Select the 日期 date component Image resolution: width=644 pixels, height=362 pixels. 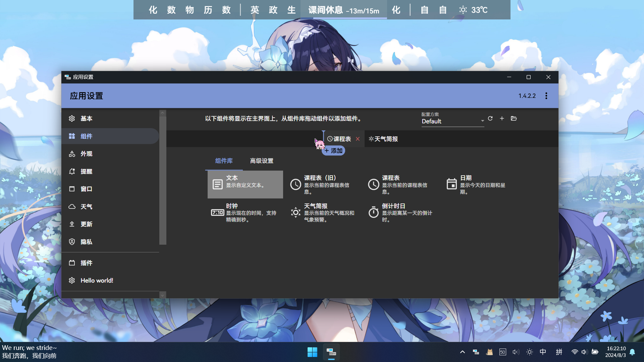point(476,184)
